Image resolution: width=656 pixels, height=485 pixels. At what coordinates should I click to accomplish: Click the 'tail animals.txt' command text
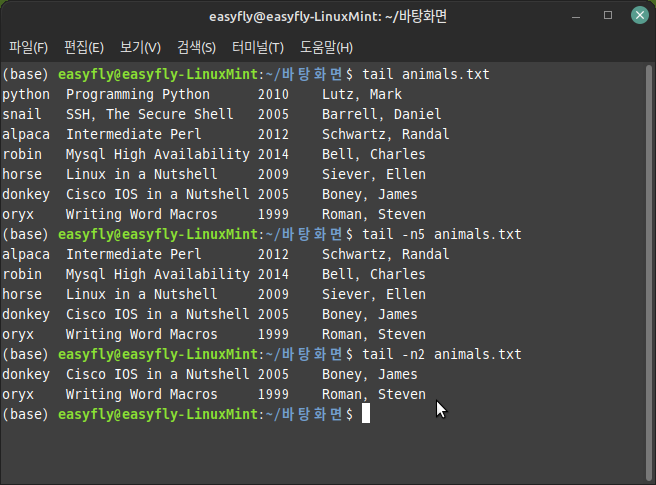[425, 74]
